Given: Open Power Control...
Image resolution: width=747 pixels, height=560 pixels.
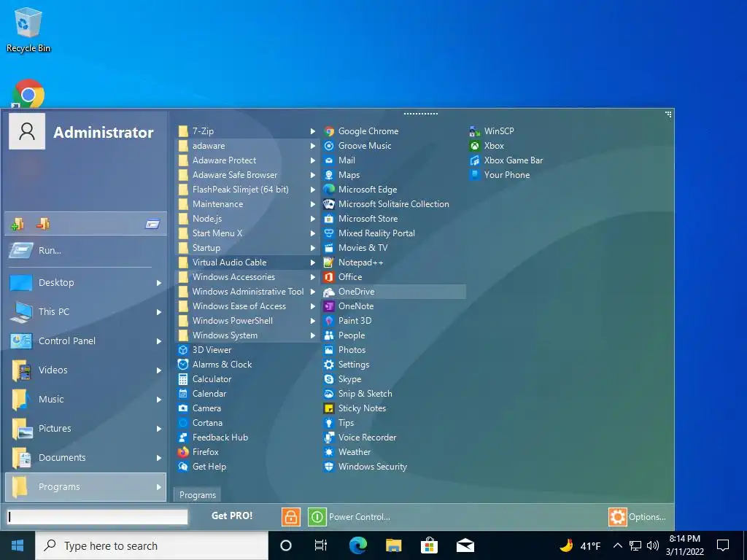Looking at the screenshot, I should pos(349,517).
